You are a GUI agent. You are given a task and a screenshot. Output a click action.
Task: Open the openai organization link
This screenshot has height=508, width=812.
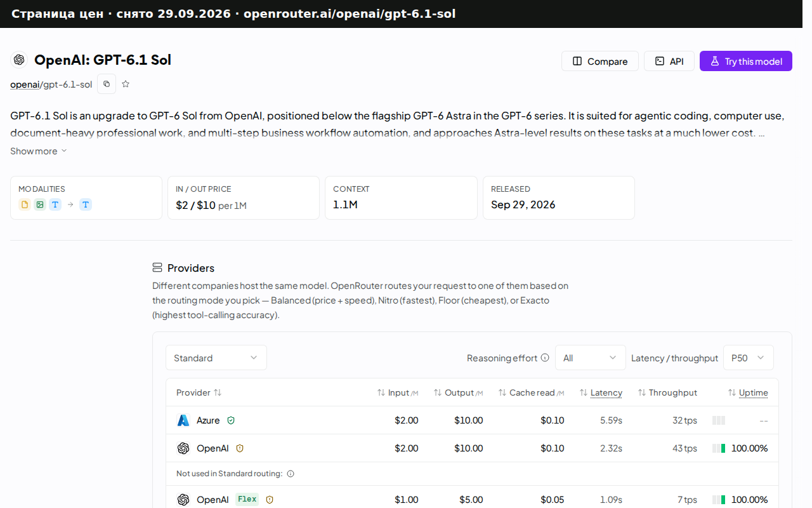click(x=25, y=84)
